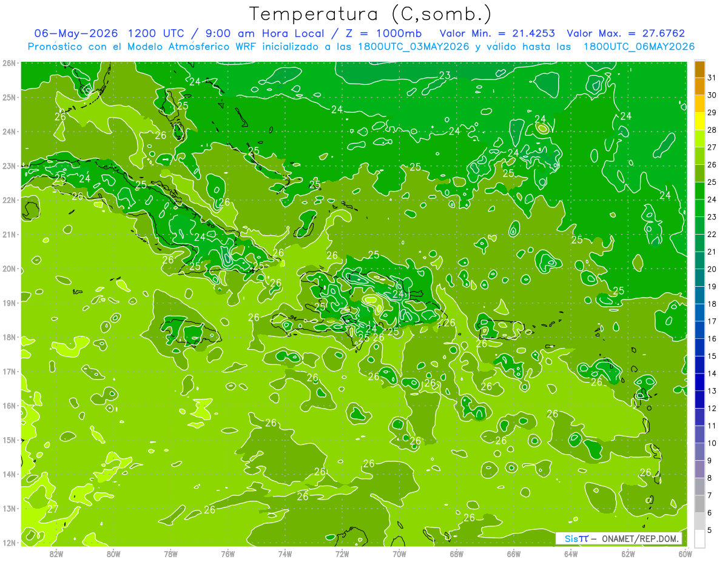Click the 26N latitude axis label

[x=9, y=63]
